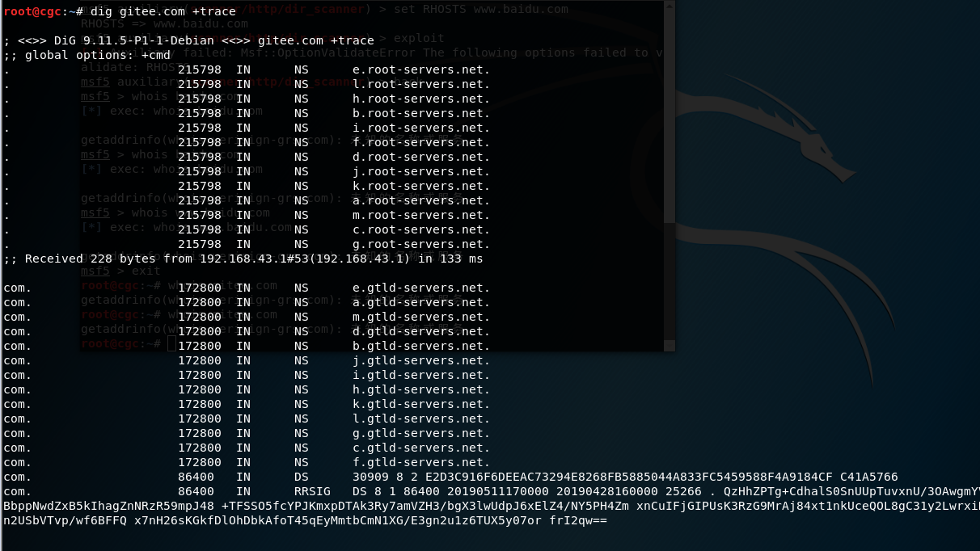
Task: Select c.gtld-servers.net. entry
Action: click(x=421, y=448)
